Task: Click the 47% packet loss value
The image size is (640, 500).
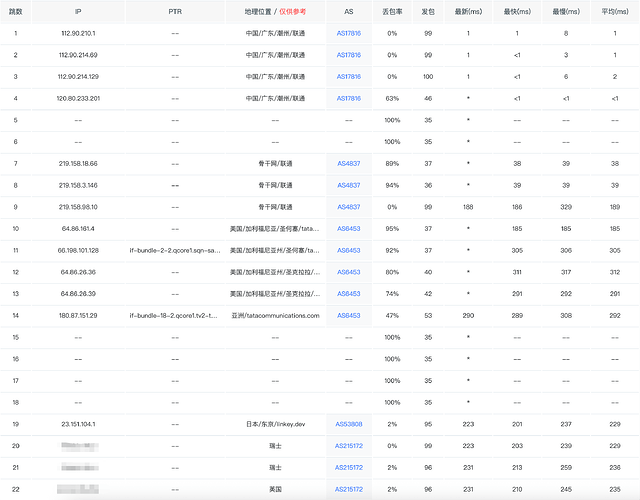Action: point(392,316)
